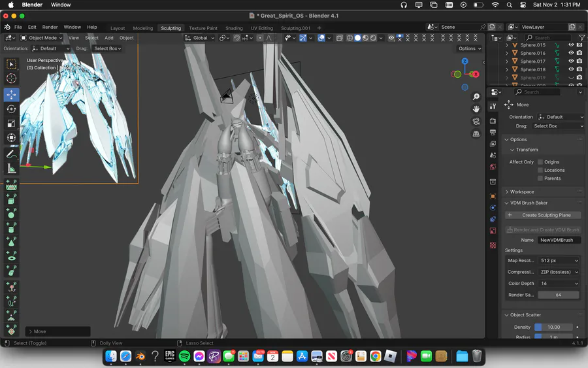Select the Select Box tool

point(11,64)
